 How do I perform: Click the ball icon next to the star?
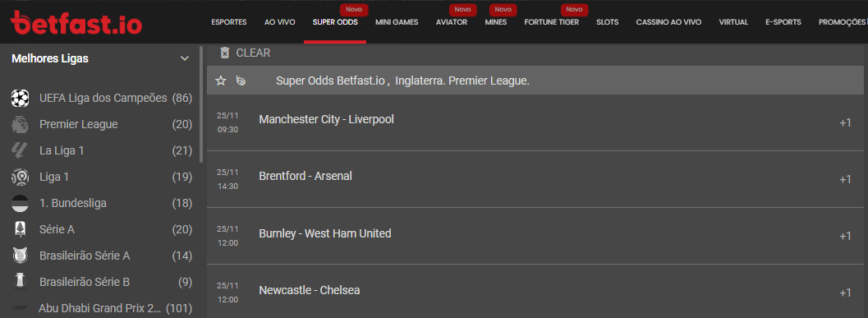[x=241, y=81]
